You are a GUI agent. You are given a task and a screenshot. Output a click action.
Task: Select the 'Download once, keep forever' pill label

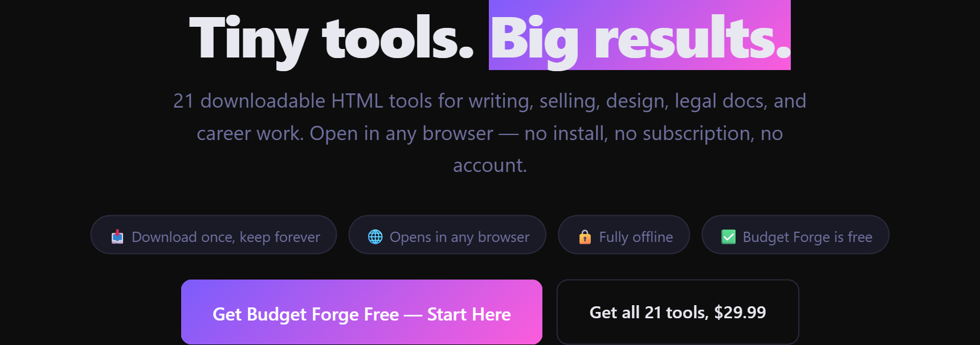tap(226, 237)
